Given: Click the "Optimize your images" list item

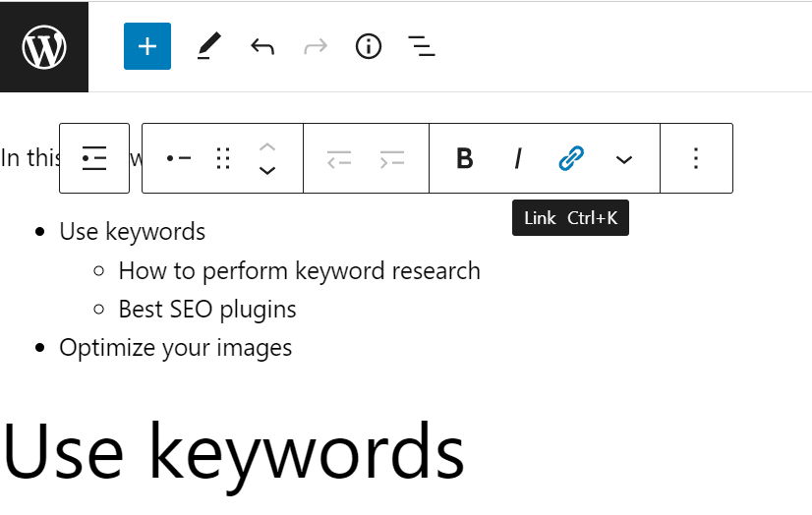Looking at the screenshot, I should click(x=176, y=348).
